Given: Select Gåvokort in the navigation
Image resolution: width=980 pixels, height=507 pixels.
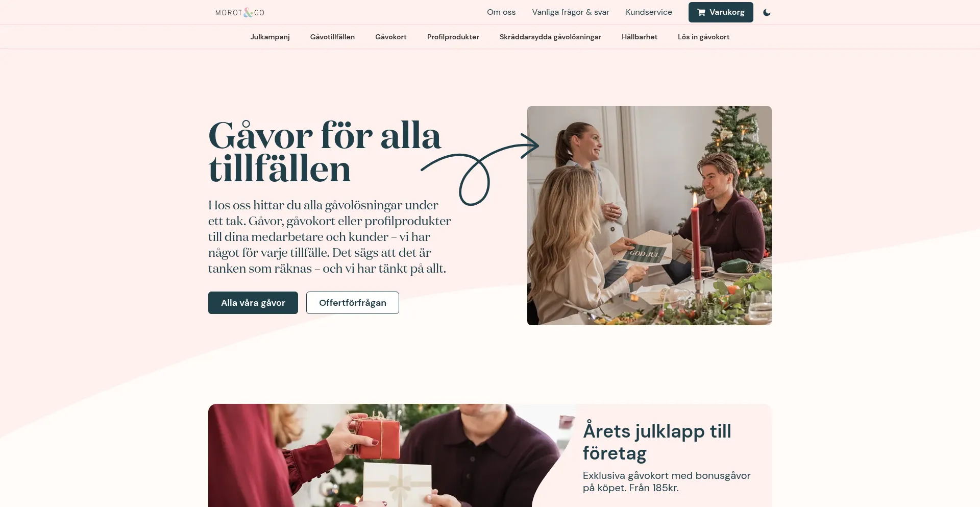Looking at the screenshot, I should pos(391,37).
